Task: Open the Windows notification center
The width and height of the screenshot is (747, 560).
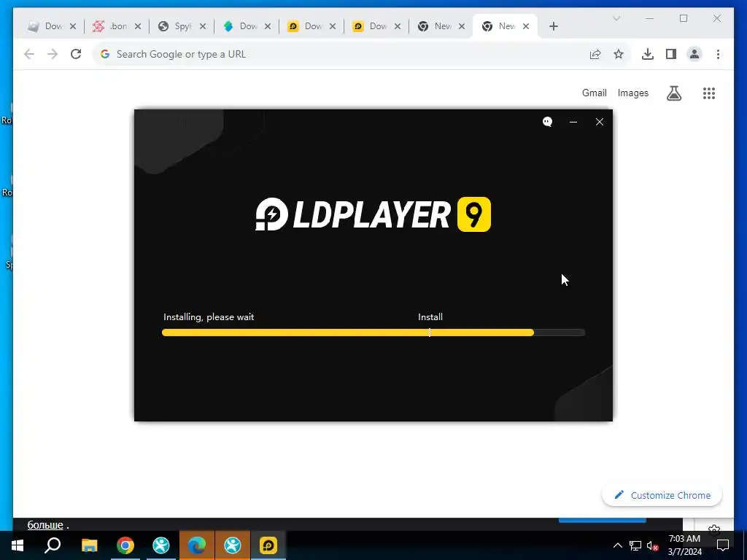Action: (723, 545)
